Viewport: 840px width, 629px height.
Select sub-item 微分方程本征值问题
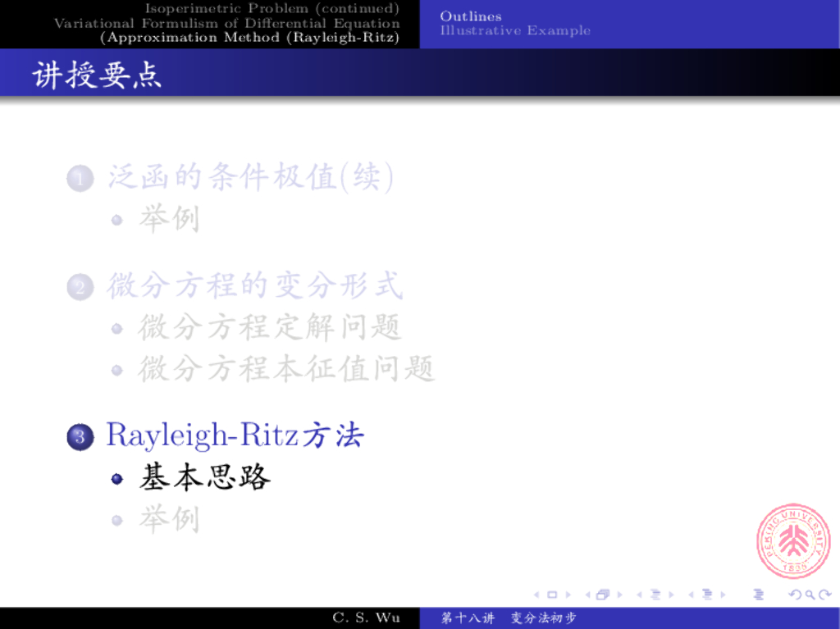click(286, 368)
